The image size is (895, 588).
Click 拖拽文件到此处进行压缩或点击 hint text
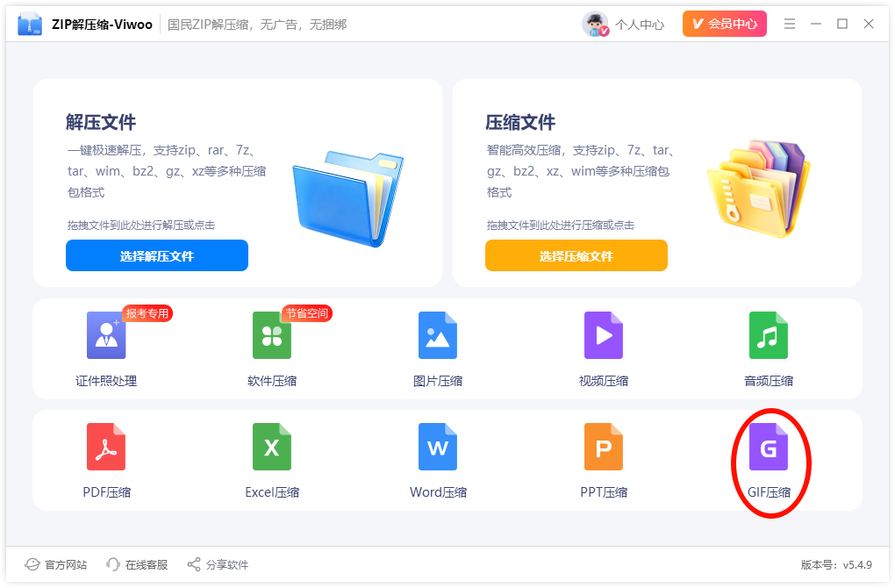click(x=561, y=226)
